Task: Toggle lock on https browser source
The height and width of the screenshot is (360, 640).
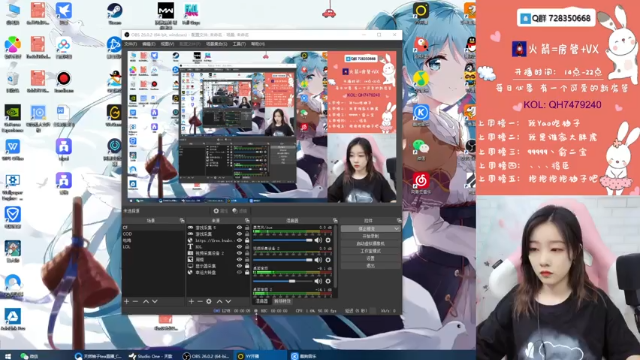Action: tap(247, 240)
